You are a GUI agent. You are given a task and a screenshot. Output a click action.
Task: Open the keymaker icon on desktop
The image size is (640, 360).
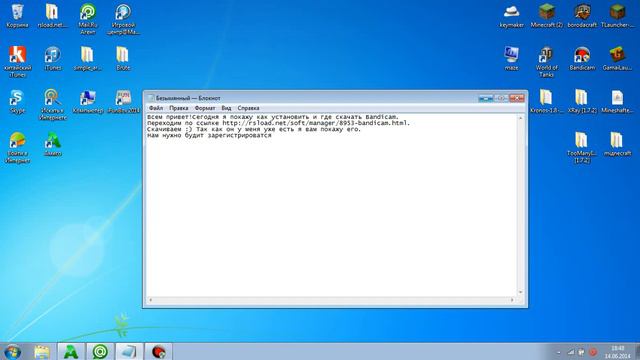[511, 16]
